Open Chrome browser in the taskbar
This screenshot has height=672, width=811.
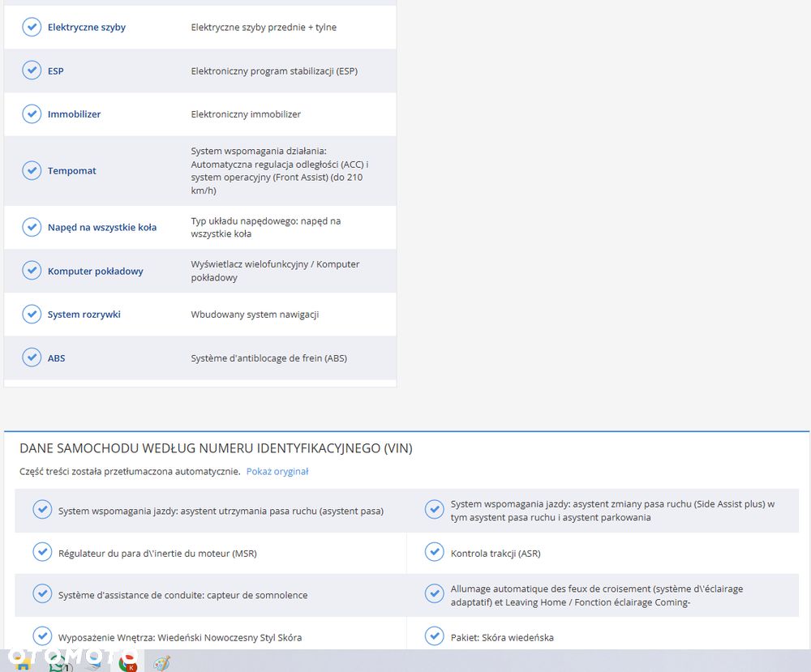click(x=128, y=663)
